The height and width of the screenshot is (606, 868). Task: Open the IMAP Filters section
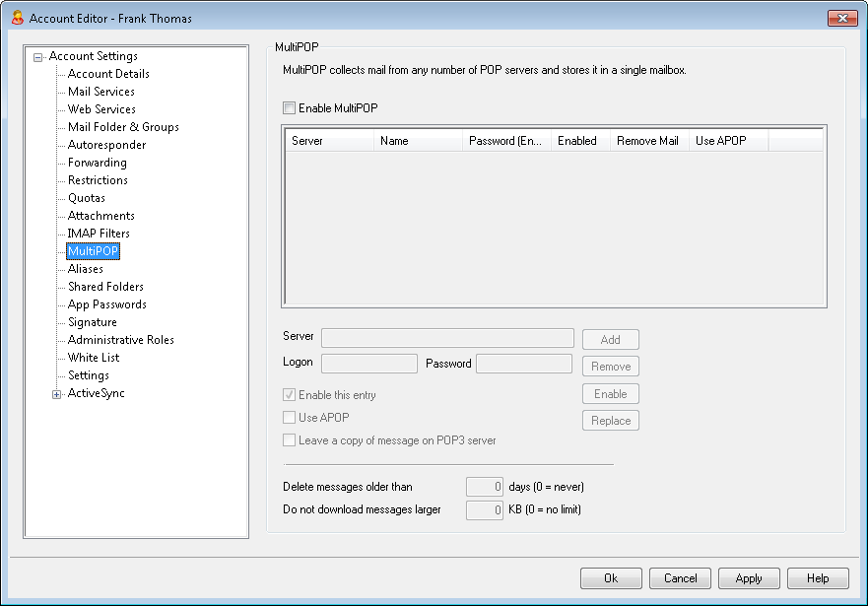(x=99, y=234)
